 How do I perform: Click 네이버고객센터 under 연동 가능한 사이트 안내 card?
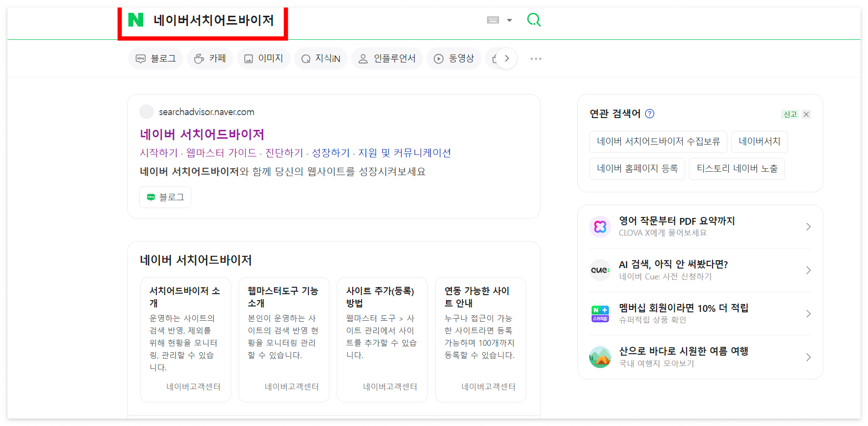pos(488,387)
